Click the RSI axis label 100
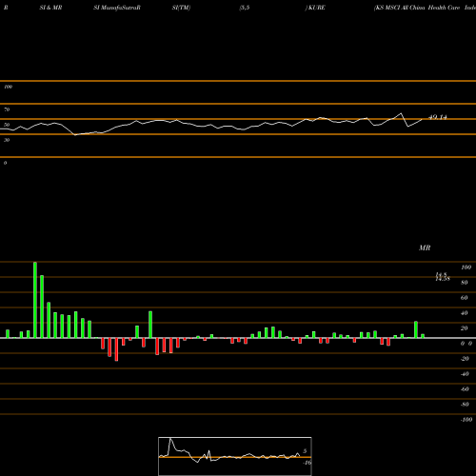 click(9, 87)
